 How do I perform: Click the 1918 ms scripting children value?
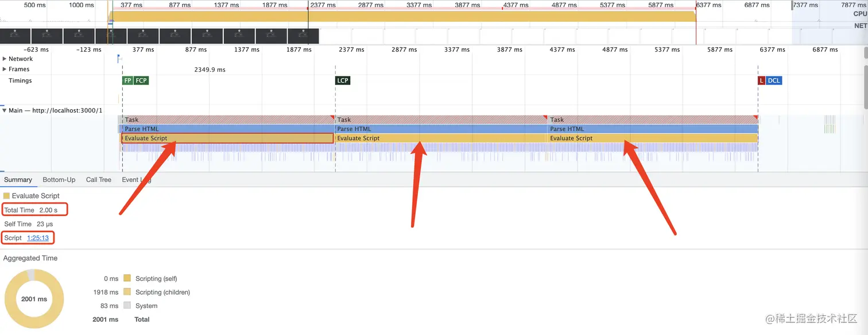pyautogui.click(x=106, y=292)
